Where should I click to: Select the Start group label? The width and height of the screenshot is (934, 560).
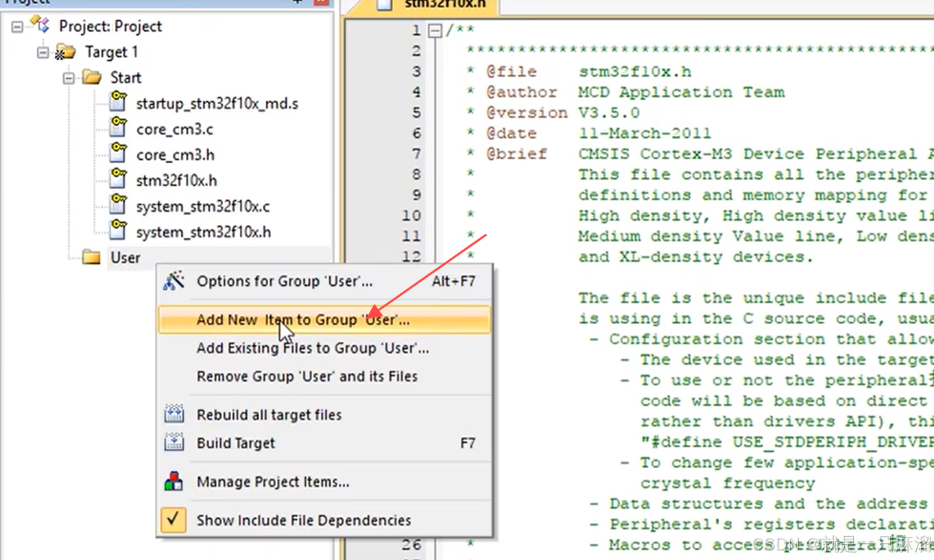click(125, 77)
